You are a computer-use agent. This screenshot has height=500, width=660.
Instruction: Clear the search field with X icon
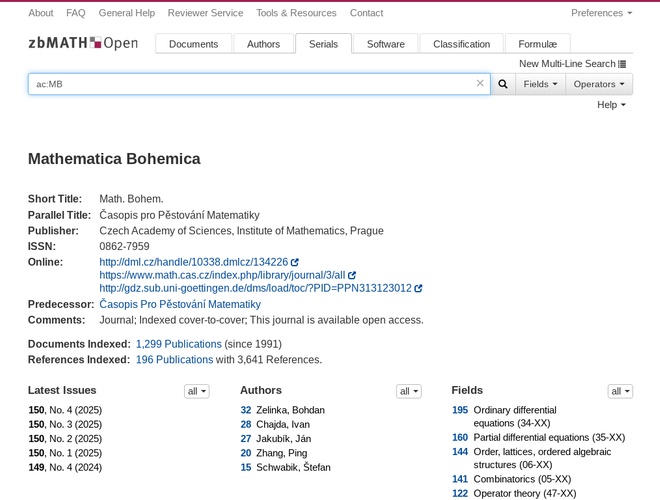pyautogui.click(x=480, y=84)
